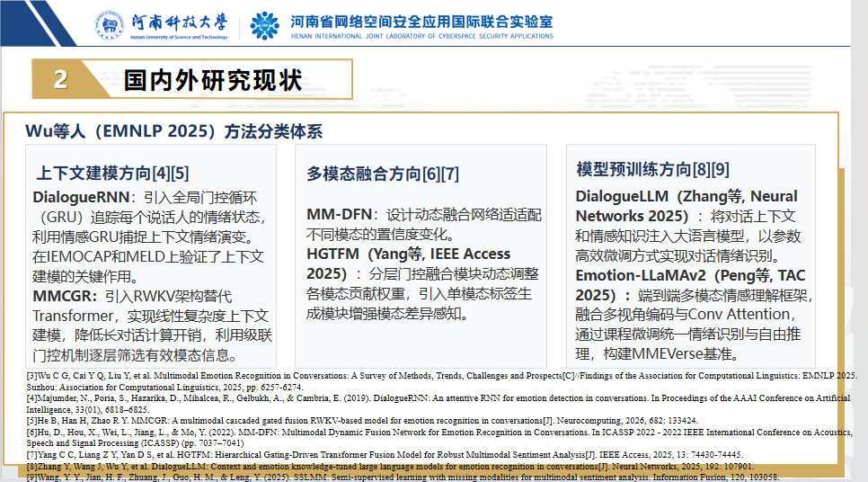Click reference [6] Hu D MM-DFN citation
Viewport: 868px width, 482px height.
tap(439, 437)
